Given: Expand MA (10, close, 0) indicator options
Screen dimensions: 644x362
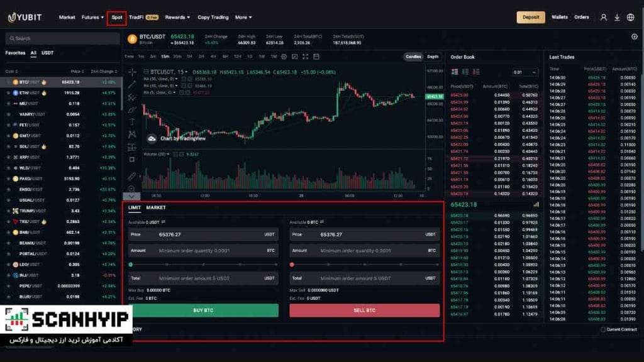Looking at the screenshot, I should [x=177, y=85].
